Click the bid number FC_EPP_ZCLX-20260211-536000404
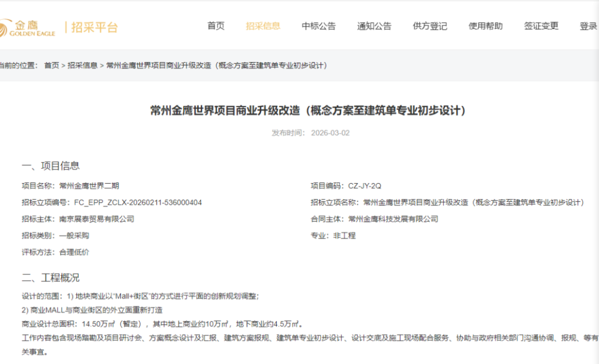This screenshot has height=364, width=599. click(x=138, y=203)
